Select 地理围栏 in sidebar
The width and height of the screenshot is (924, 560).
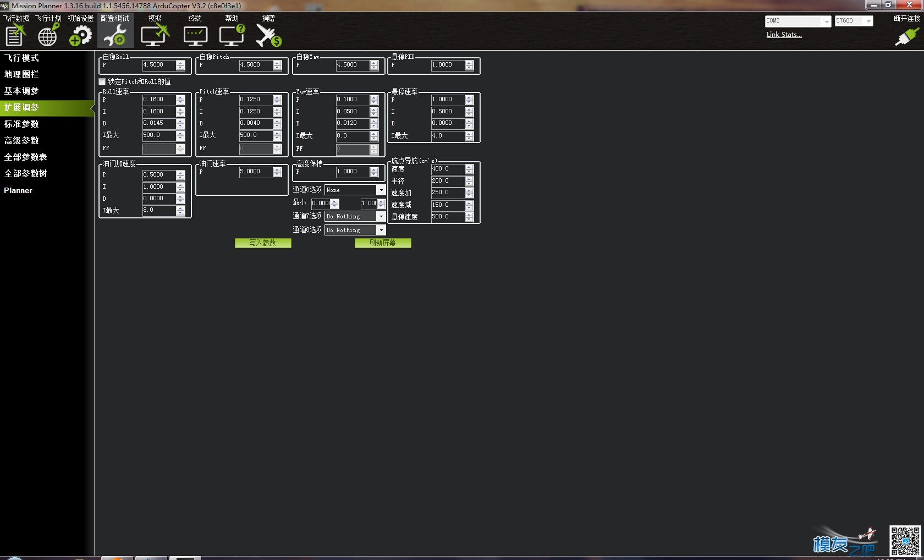coord(21,74)
